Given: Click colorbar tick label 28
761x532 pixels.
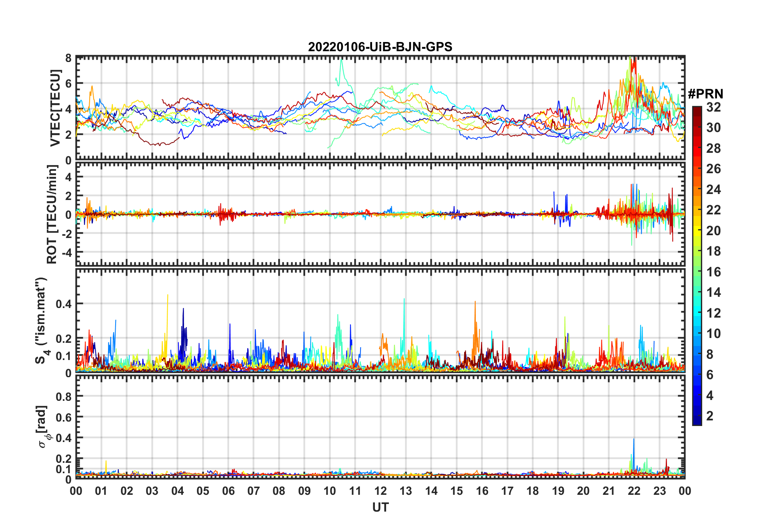Looking at the screenshot, I should tap(713, 148).
